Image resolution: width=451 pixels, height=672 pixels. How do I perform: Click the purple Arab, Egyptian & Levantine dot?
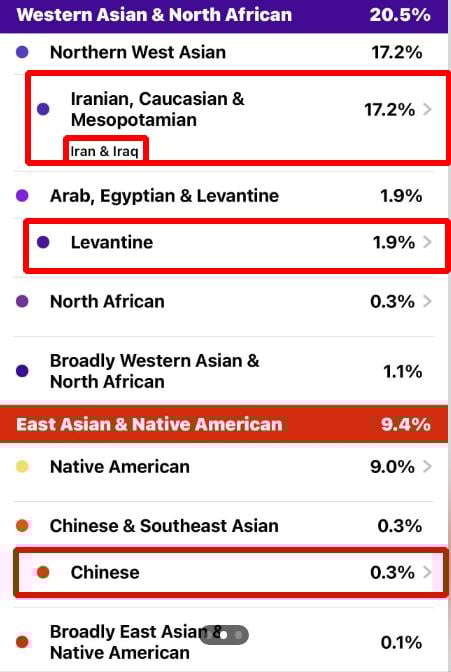point(22,196)
